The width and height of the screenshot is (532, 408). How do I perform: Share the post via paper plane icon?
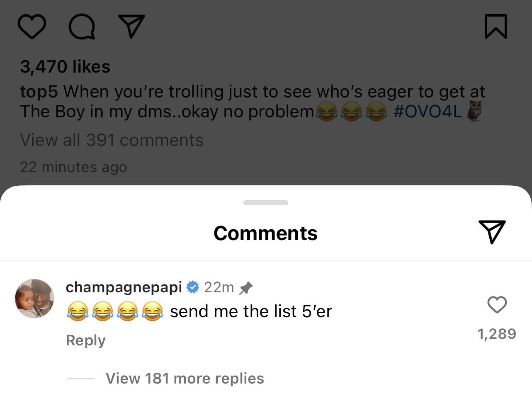(131, 26)
